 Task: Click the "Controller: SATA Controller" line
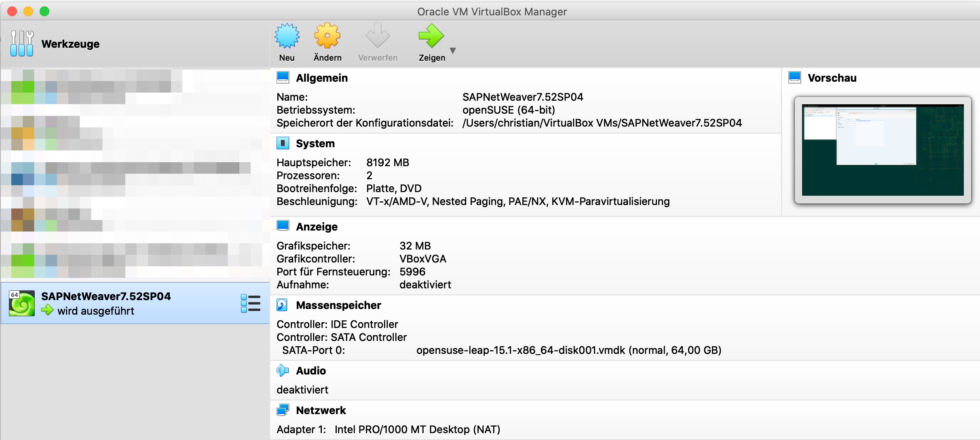(342, 337)
